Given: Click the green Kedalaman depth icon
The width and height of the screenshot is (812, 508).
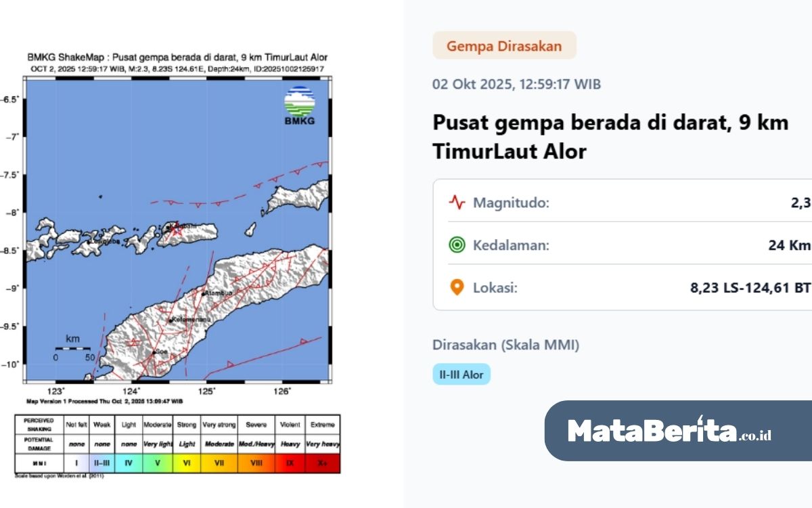Looking at the screenshot, I should pos(457,245).
